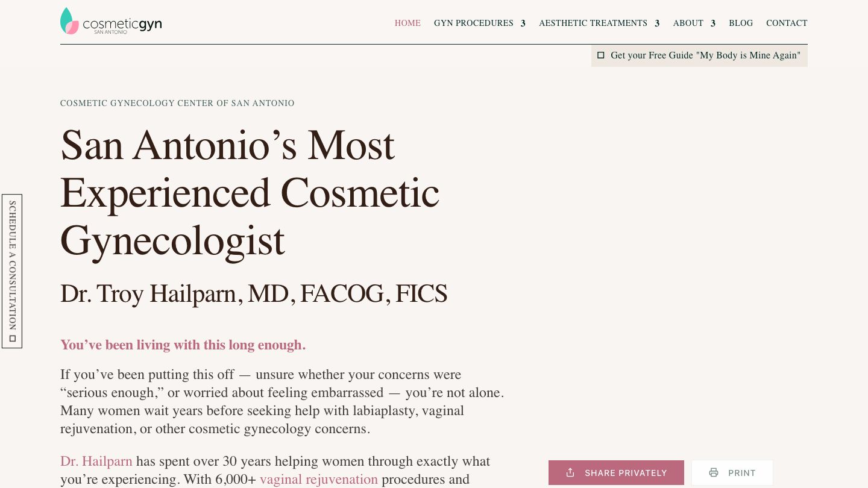Viewport: 868px width, 488px height.
Task: Click the square icon in the Free Guide banner
Action: 601,55
